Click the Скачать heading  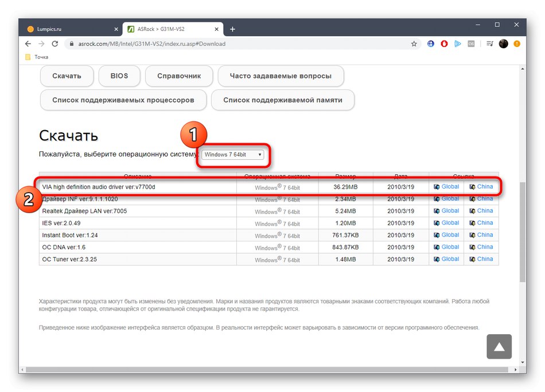click(x=68, y=135)
